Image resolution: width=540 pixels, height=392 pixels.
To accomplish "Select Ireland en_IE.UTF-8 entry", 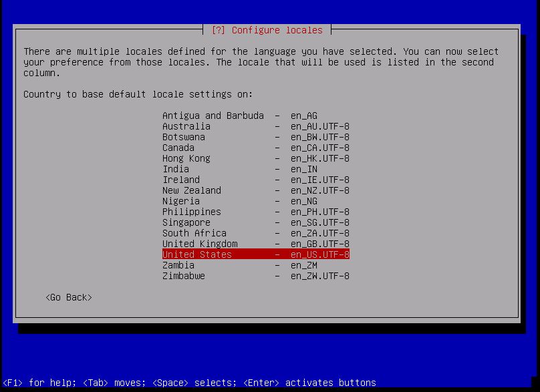I will (x=255, y=180).
